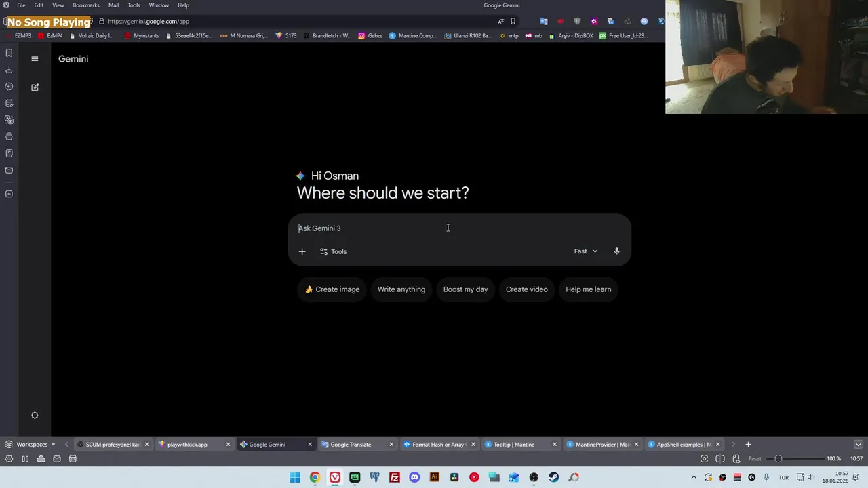
Task: Open the Tools selector in the prompt box
Action: pos(334,251)
